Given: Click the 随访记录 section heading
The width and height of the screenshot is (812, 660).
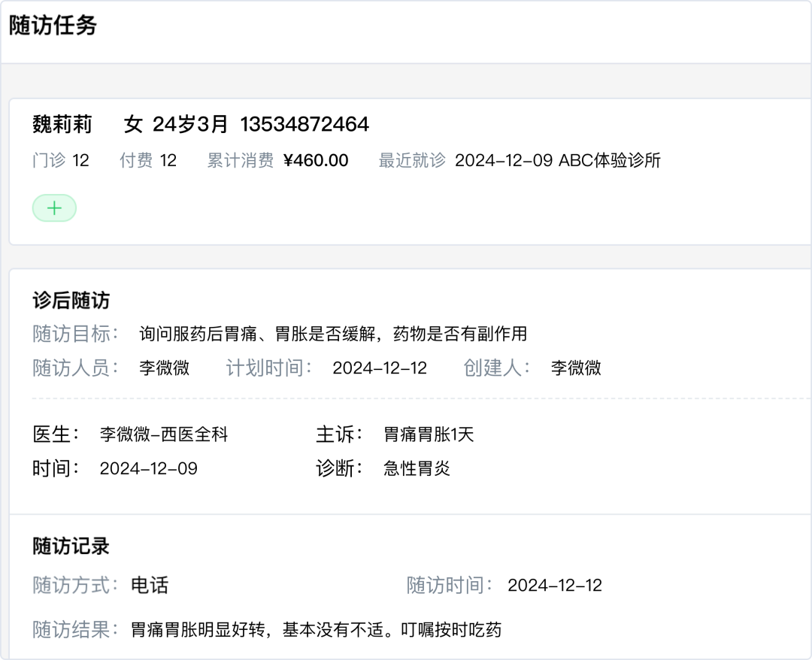Looking at the screenshot, I should pyautogui.click(x=71, y=546).
